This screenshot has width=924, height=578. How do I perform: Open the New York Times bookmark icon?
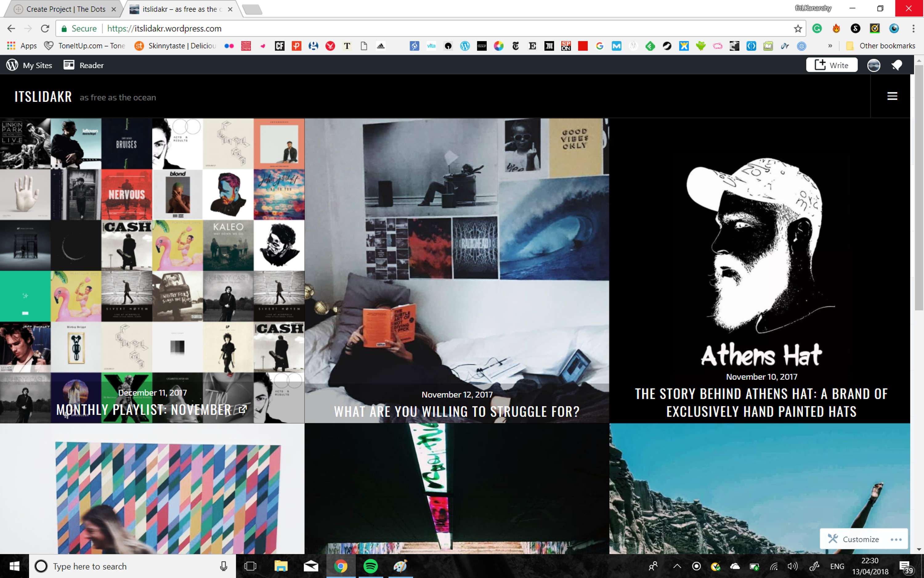(x=516, y=46)
